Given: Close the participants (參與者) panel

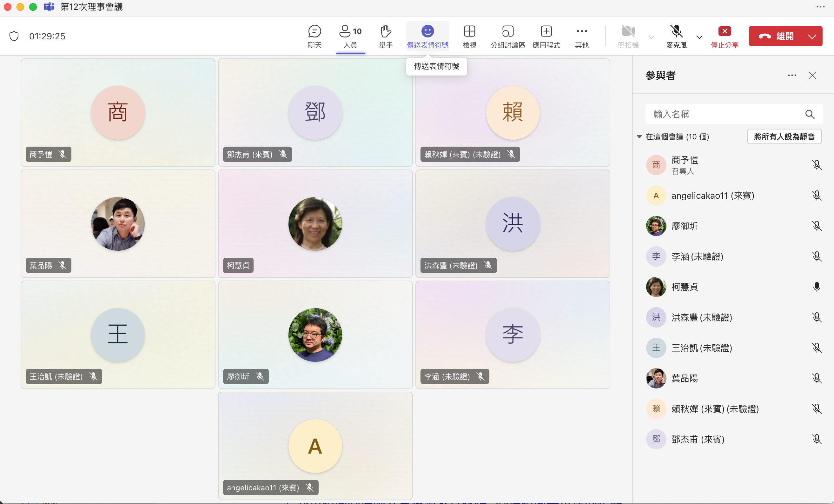Looking at the screenshot, I should (812, 75).
